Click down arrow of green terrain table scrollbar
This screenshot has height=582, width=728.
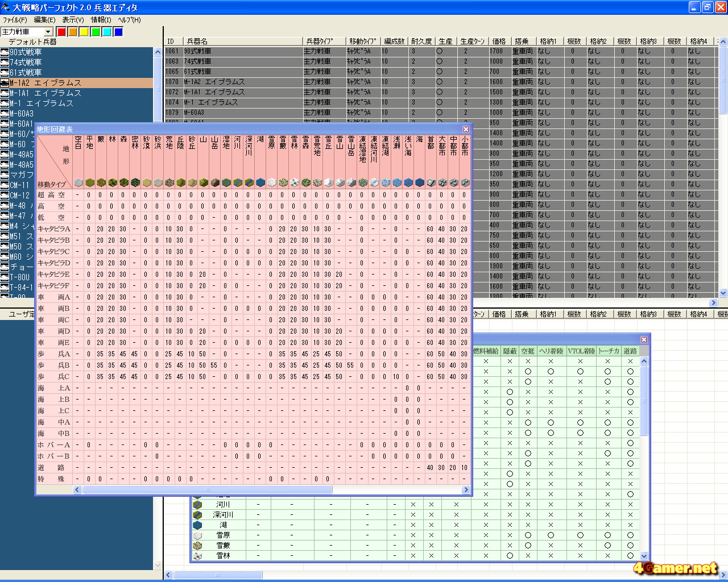[644, 556]
